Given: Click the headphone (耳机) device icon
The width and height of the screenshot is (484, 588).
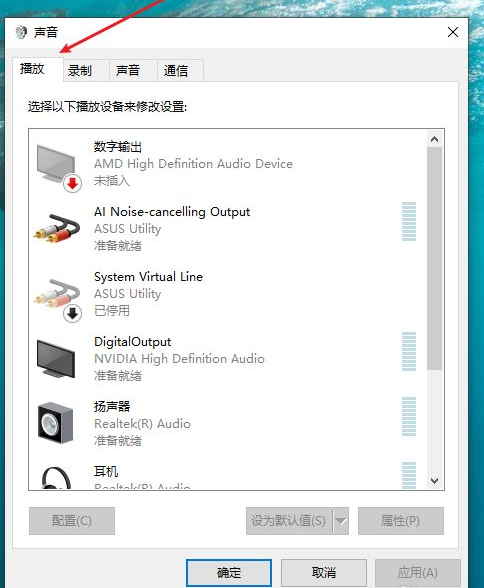Looking at the screenshot, I should click(56, 478).
